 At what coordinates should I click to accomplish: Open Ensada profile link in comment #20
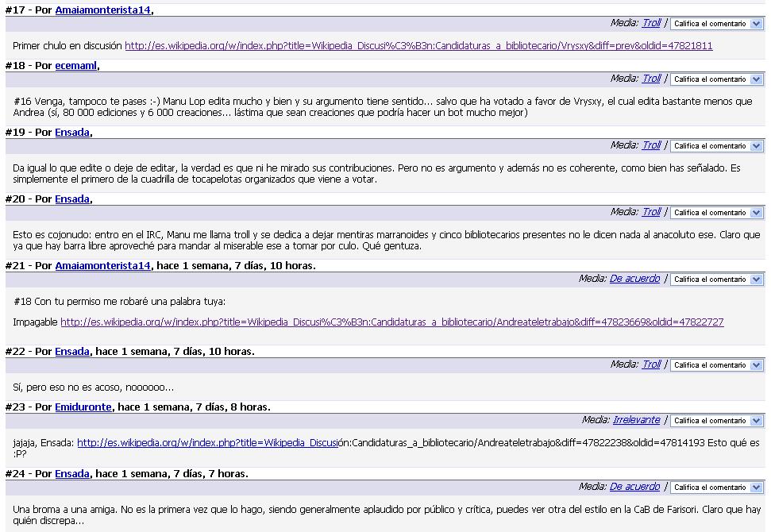tap(72, 199)
